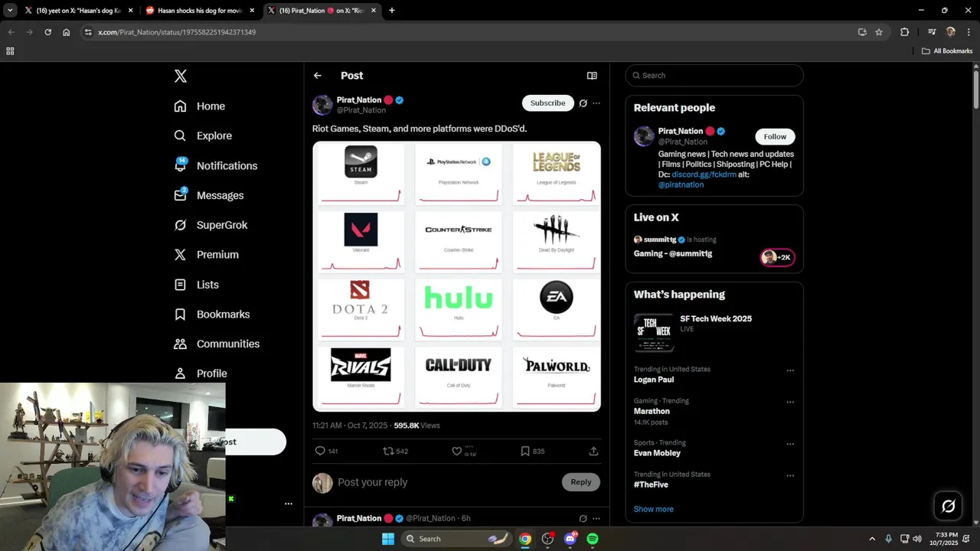
Task: Click the taskbar Search box
Action: point(456,539)
